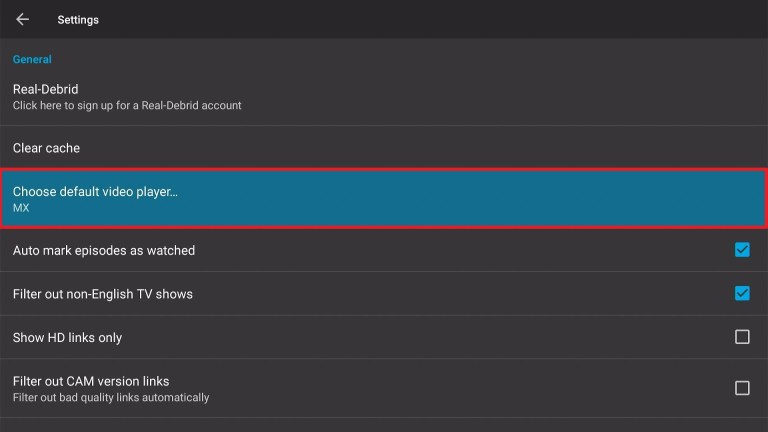Image resolution: width=768 pixels, height=432 pixels.
Task: Open Choose default video player setting
Action: 384,198
